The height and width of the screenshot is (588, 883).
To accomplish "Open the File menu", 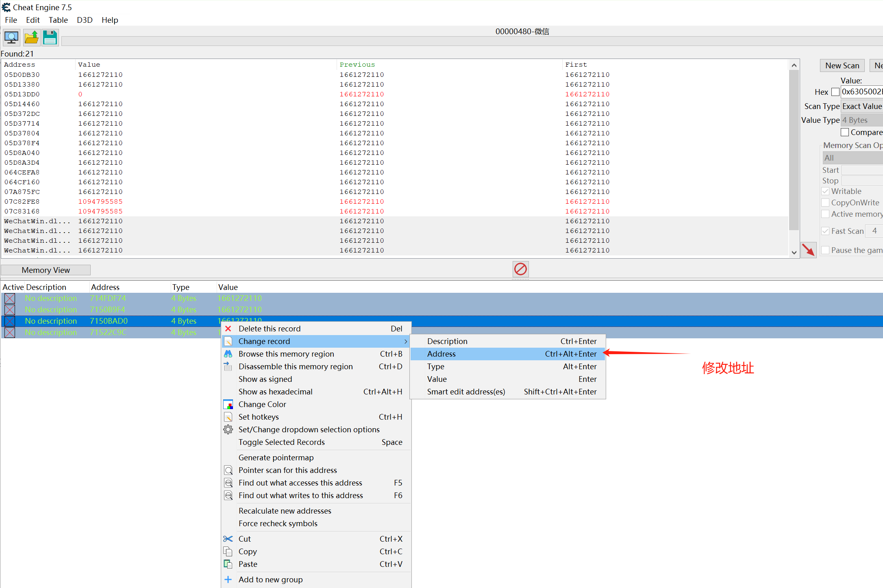I will (x=11, y=20).
